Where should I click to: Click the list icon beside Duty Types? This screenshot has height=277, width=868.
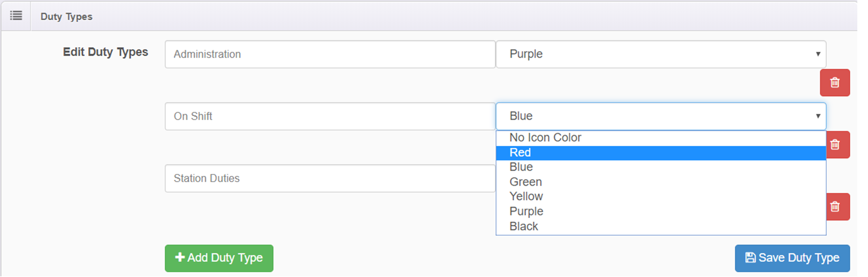point(16,16)
